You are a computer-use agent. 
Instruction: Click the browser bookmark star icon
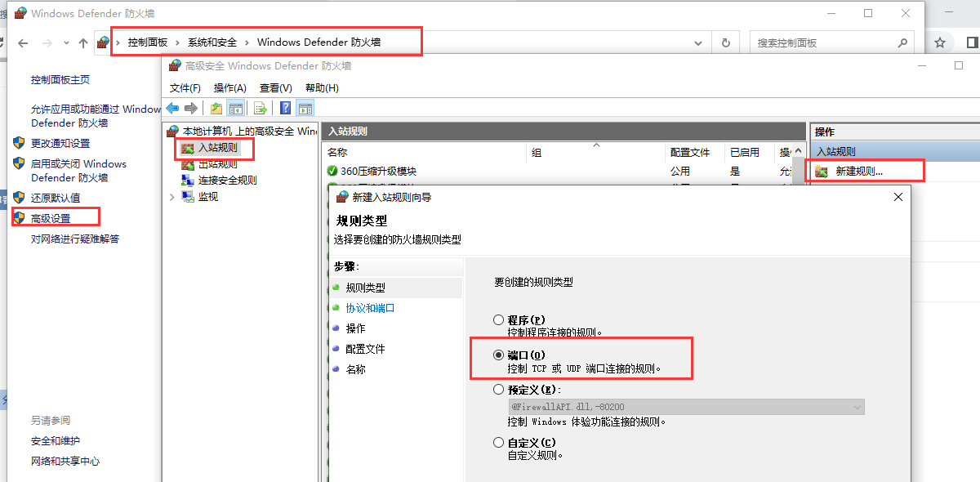click(x=940, y=42)
